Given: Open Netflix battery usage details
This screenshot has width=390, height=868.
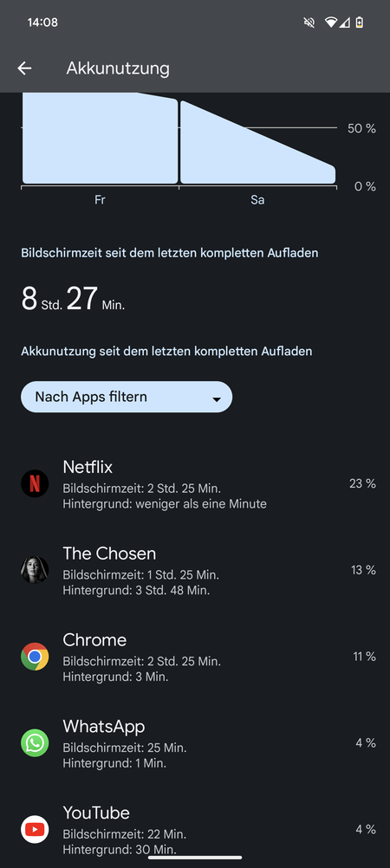Looking at the screenshot, I should pos(195,484).
